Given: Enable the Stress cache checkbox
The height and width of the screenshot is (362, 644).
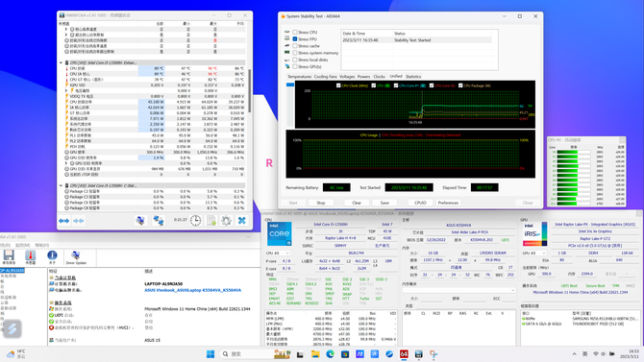Looking at the screenshot, I should coord(295,46).
